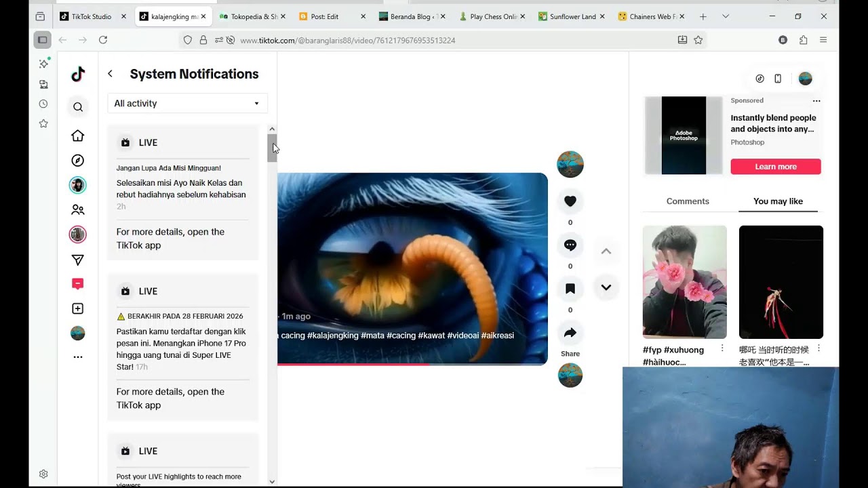This screenshot has width=868, height=488.
Task: Open comments bubble icon on video
Action: pos(570,245)
